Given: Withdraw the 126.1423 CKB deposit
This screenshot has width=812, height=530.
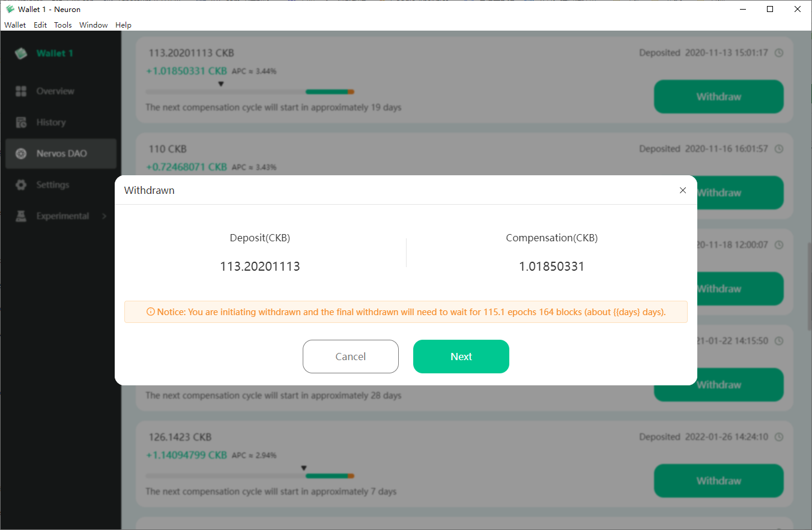Looking at the screenshot, I should pos(719,481).
